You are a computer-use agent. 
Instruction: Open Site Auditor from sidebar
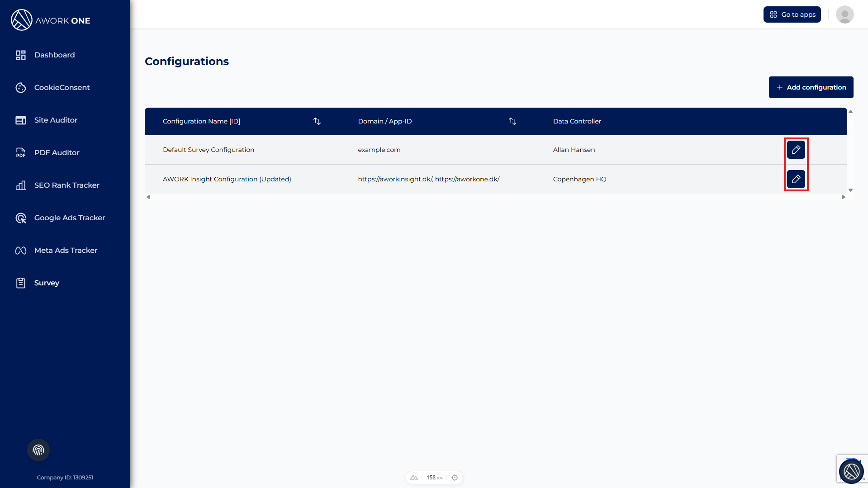(56, 120)
